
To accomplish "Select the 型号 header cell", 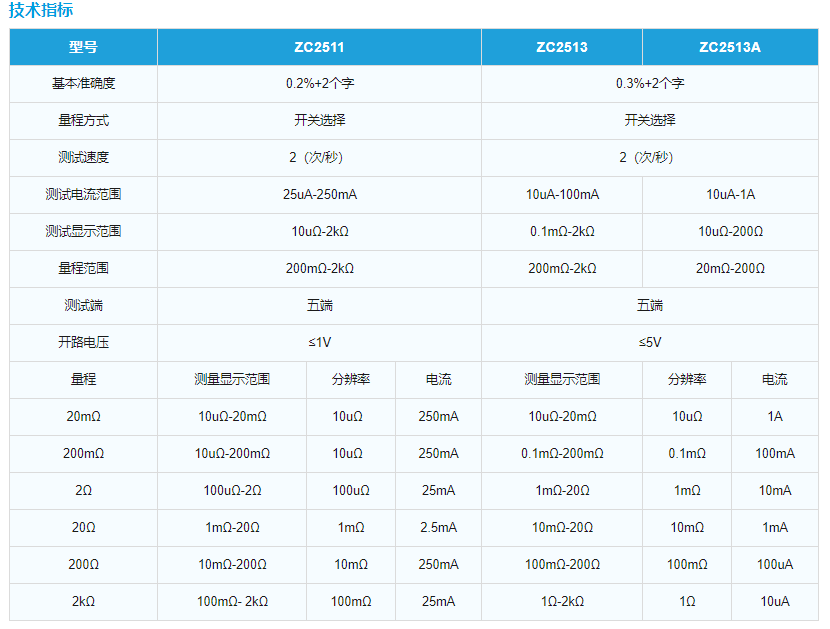I will (83, 47).
